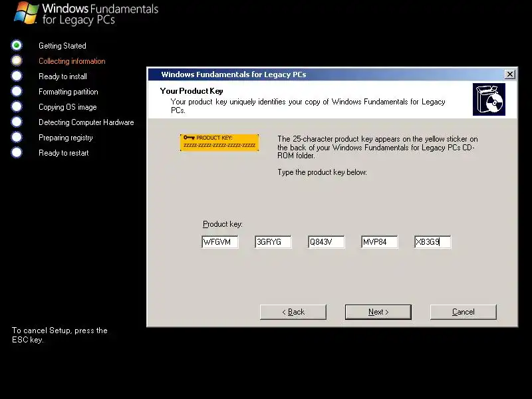
Task: Click the Detecting Computer Hardware label
Action: coord(86,122)
